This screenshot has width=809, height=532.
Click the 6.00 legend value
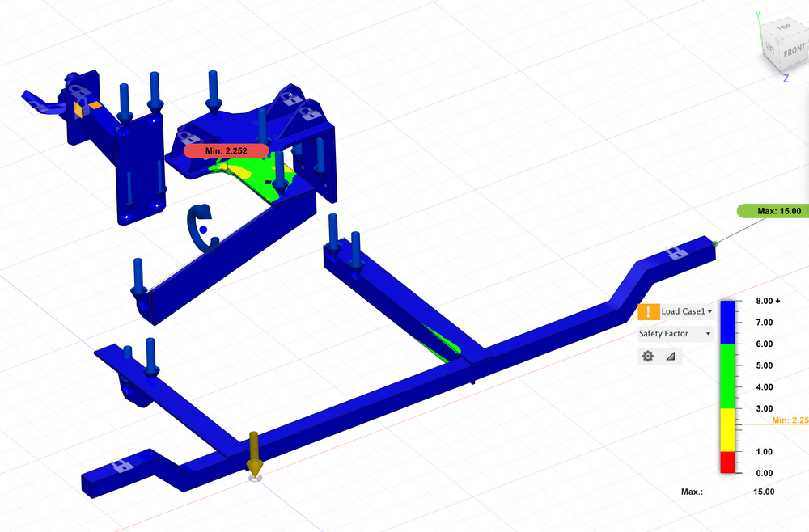[x=765, y=344]
